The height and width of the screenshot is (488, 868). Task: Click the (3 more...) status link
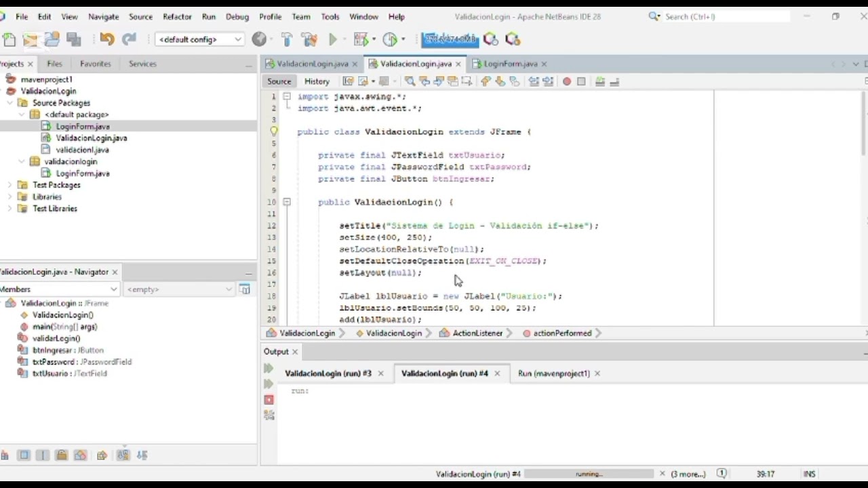click(x=688, y=474)
